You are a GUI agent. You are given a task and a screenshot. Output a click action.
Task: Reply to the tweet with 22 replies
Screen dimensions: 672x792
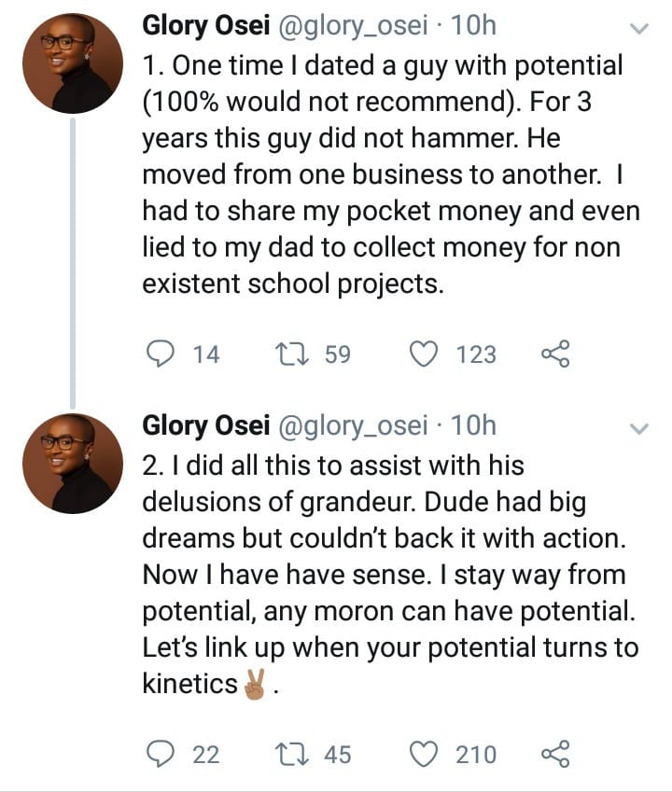[x=162, y=754]
